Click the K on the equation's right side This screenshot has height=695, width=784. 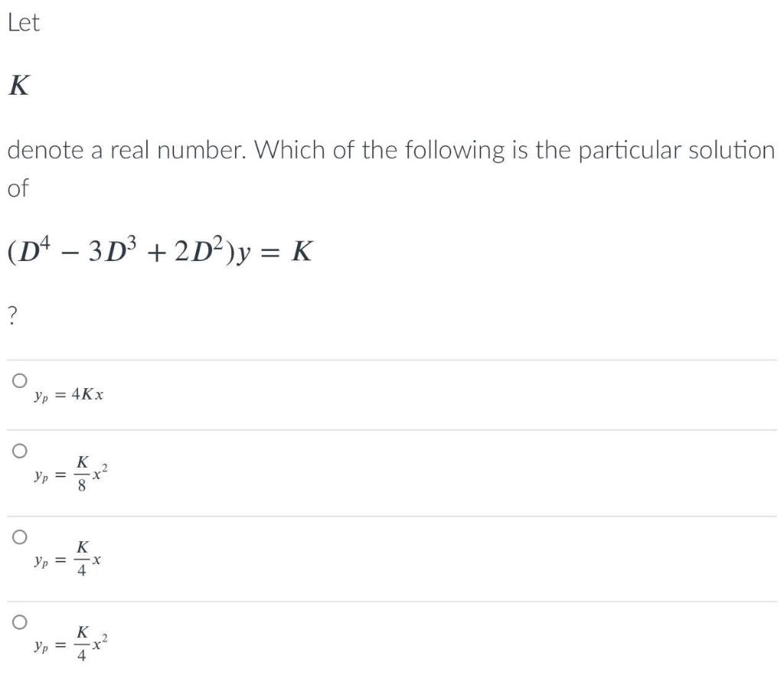302,251
